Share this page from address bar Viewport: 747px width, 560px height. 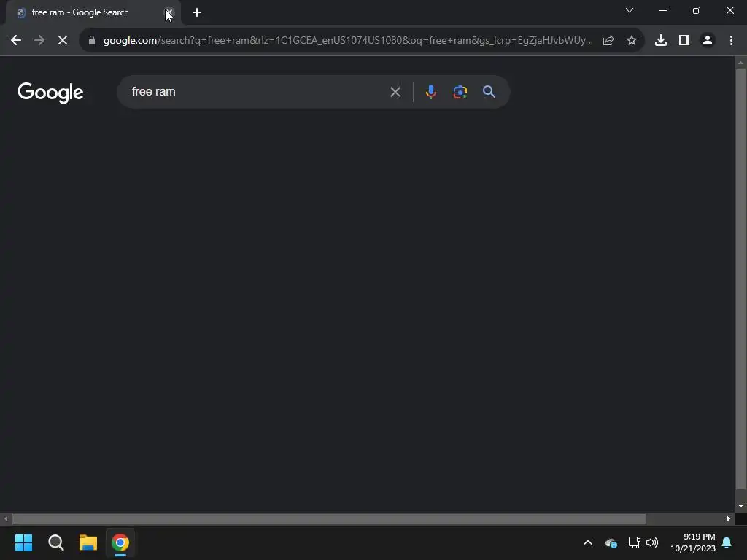click(x=608, y=41)
